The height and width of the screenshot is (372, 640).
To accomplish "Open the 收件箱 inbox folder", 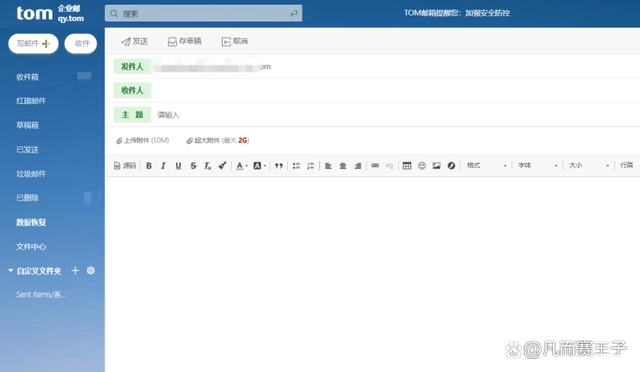I will pyautogui.click(x=27, y=77).
